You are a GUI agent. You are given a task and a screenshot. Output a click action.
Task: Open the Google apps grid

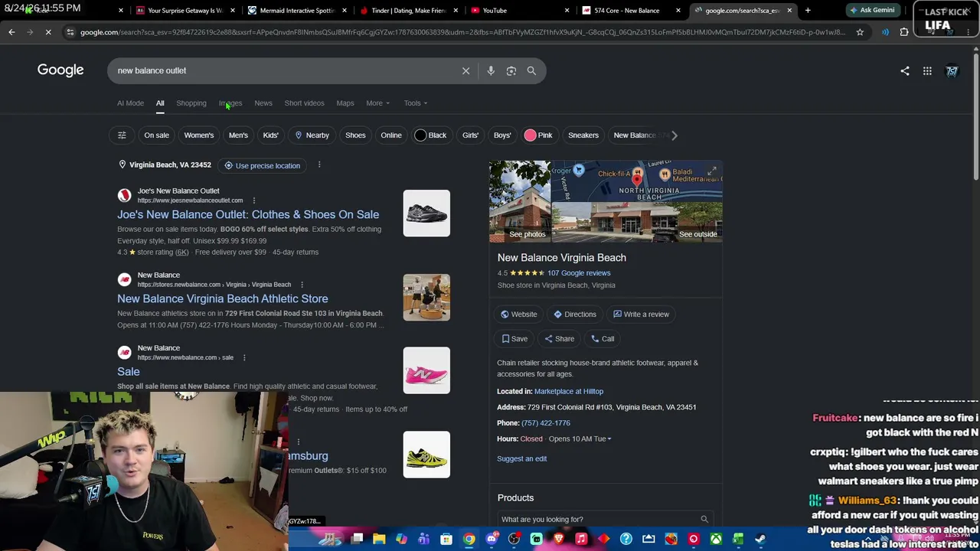click(x=927, y=71)
